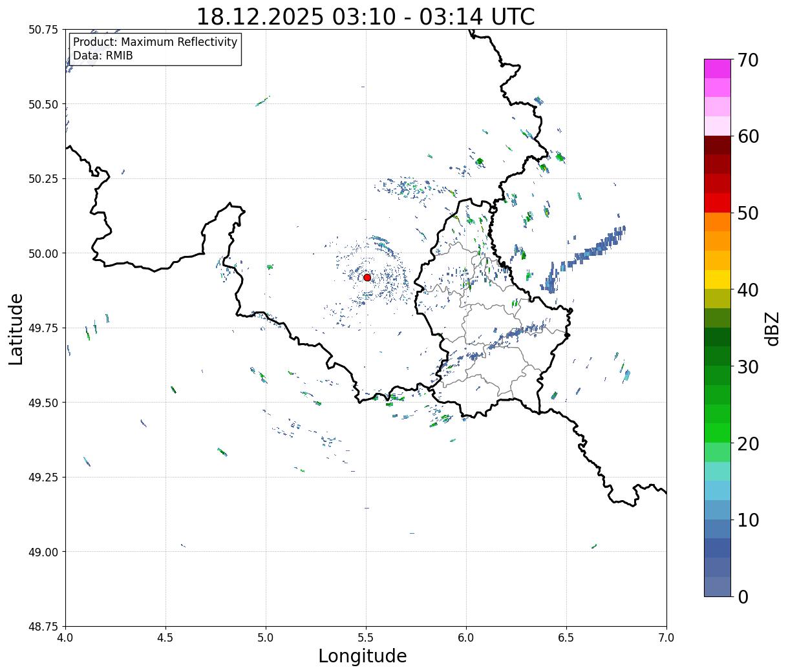Click longitude tick label 6.0
Screen dimensions: 788x672
click(466, 637)
